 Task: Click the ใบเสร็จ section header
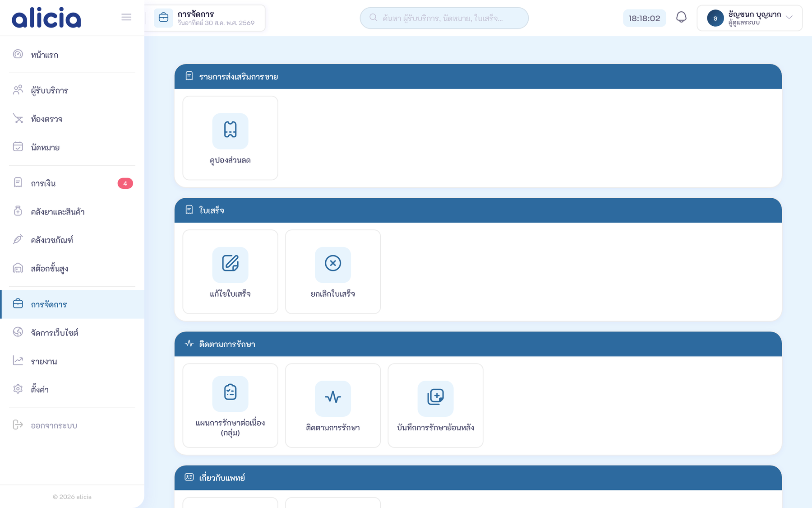click(478, 210)
